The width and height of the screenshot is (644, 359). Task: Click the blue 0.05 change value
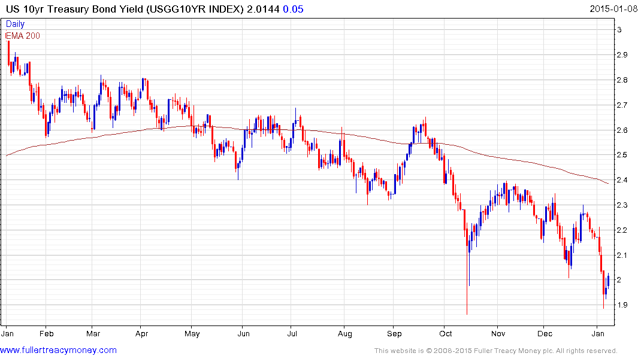click(x=293, y=9)
